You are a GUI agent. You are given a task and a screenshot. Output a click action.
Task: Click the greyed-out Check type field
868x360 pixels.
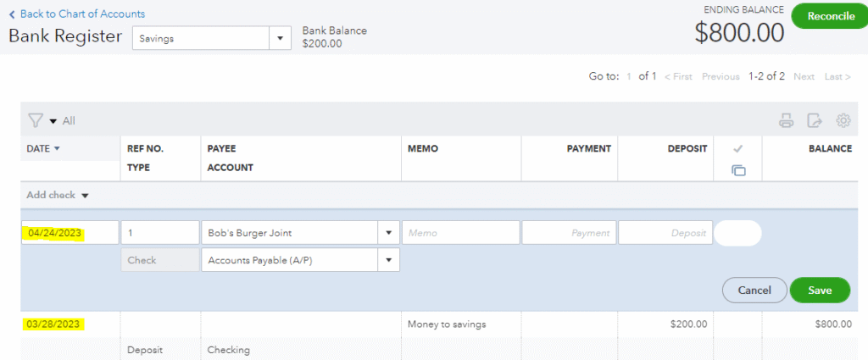point(160,260)
